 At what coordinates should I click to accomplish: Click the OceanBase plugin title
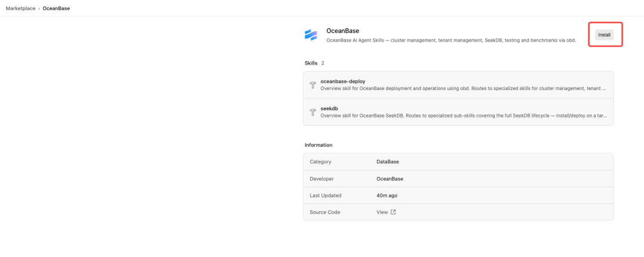tap(343, 31)
